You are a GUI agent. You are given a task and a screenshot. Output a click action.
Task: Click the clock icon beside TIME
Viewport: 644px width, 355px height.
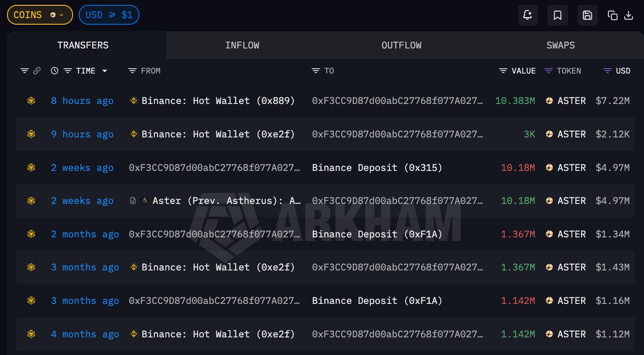click(55, 70)
